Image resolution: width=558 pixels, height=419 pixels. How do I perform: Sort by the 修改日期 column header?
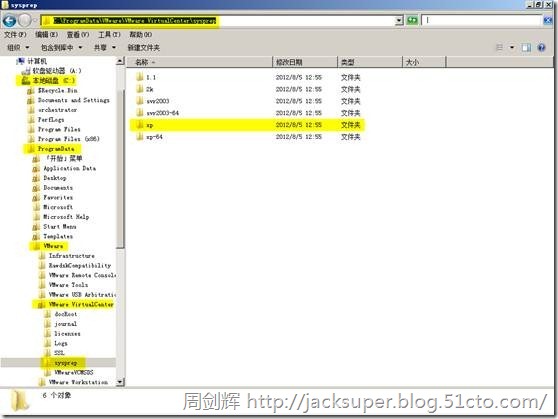click(x=305, y=62)
